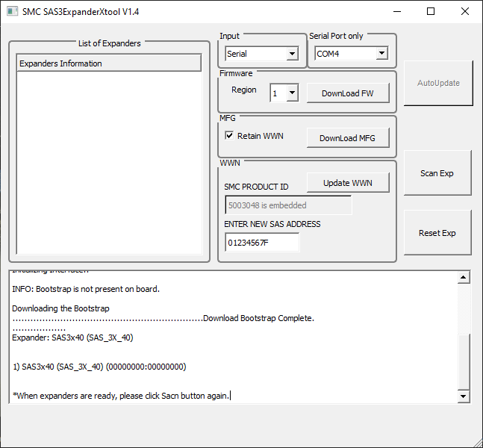Toggle the Retain WWN checkbox

click(230, 136)
